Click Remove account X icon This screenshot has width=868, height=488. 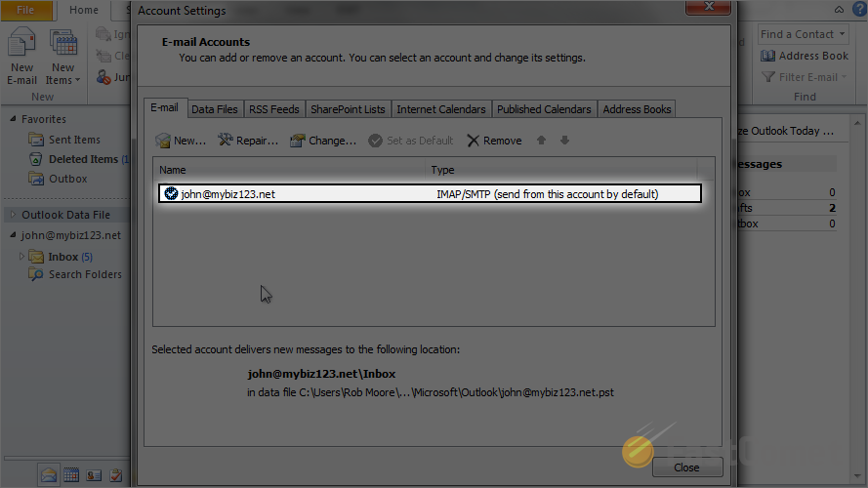[473, 141]
